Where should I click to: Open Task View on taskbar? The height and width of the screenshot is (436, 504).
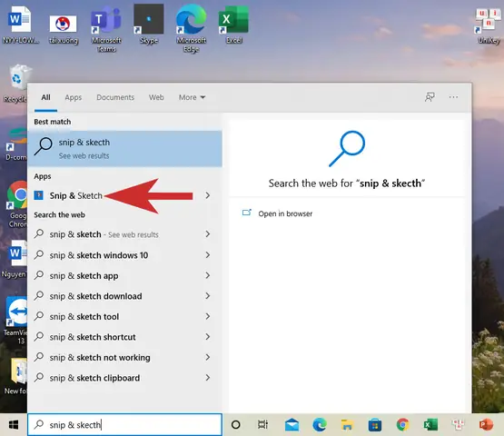[x=262, y=425]
